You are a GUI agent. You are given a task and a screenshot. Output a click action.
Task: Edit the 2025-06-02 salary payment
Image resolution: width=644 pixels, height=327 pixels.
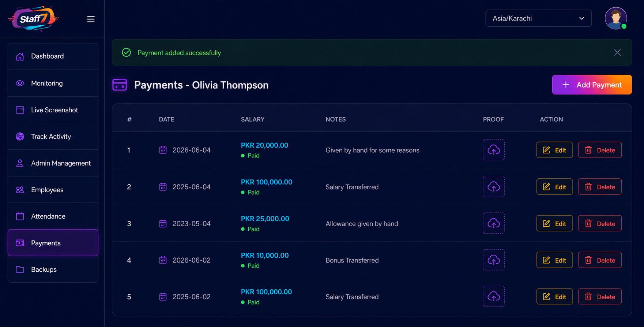point(554,297)
